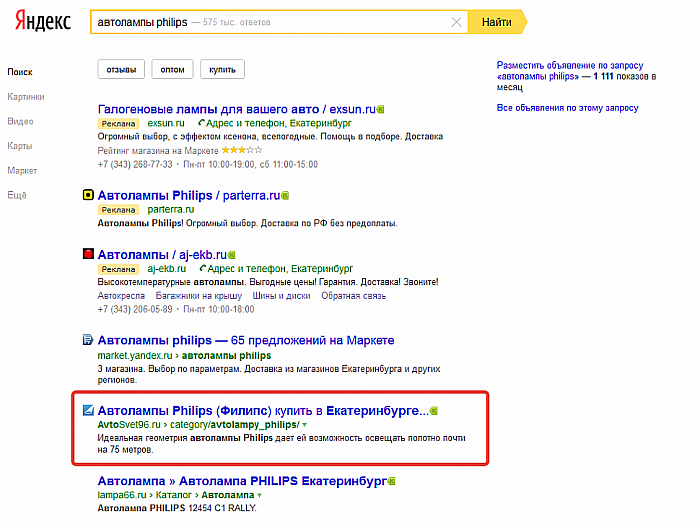Open the green parterra.ru domain link

tap(171, 209)
